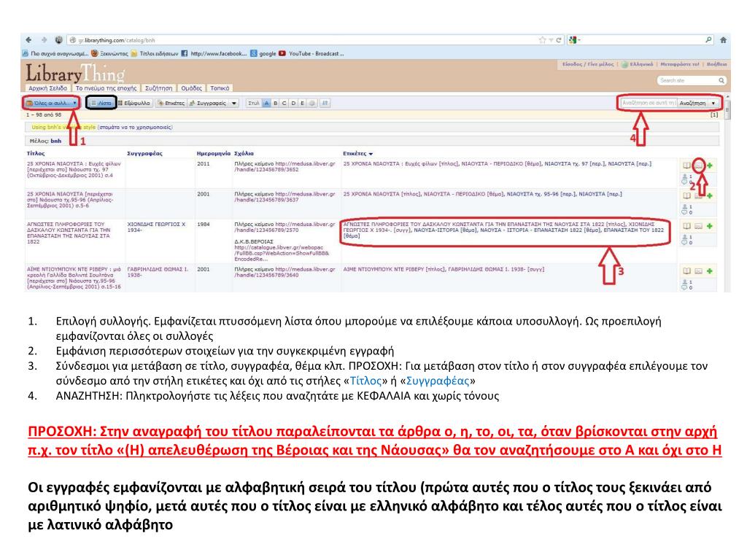Go back with the browser back arrow
The image size is (747, 560).
point(28,40)
